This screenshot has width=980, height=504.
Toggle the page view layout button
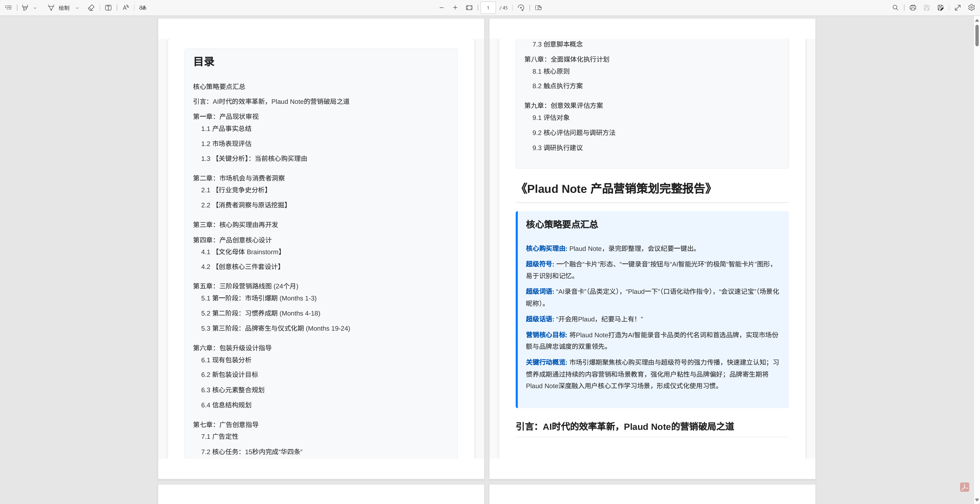coord(538,8)
